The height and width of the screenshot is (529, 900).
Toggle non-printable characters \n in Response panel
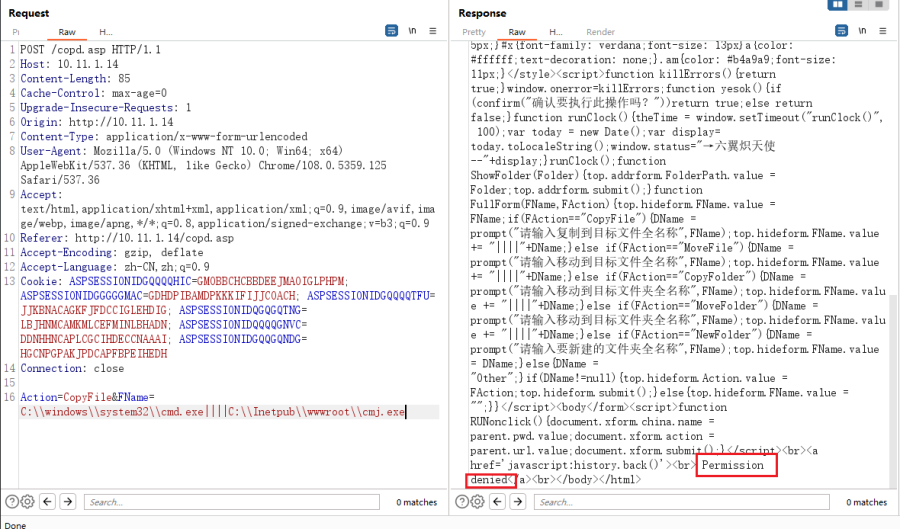[862, 31]
